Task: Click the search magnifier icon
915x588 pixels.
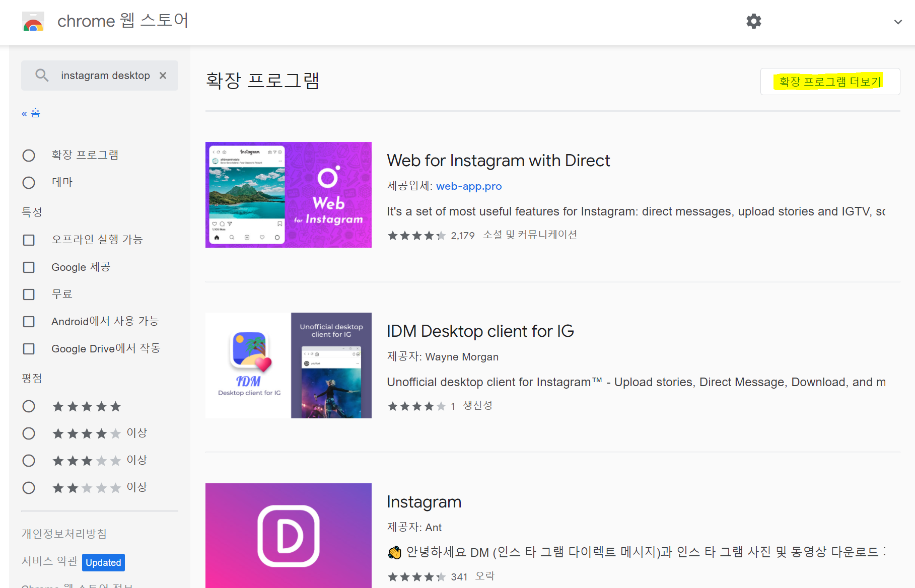Action: [x=42, y=76]
